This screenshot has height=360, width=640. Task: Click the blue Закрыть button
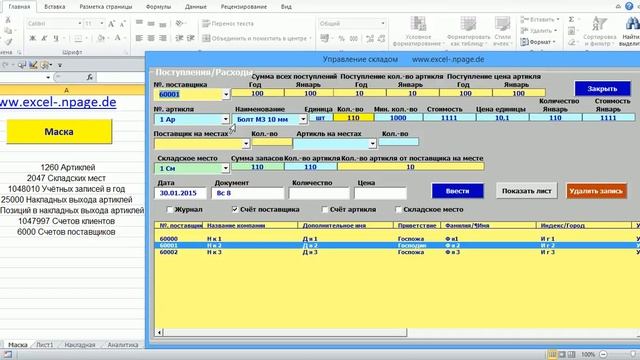click(x=602, y=89)
